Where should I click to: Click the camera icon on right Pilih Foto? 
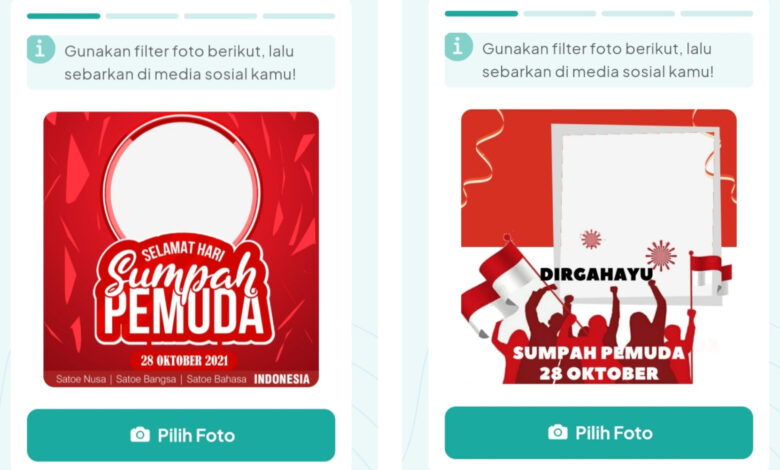[x=558, y=432]
